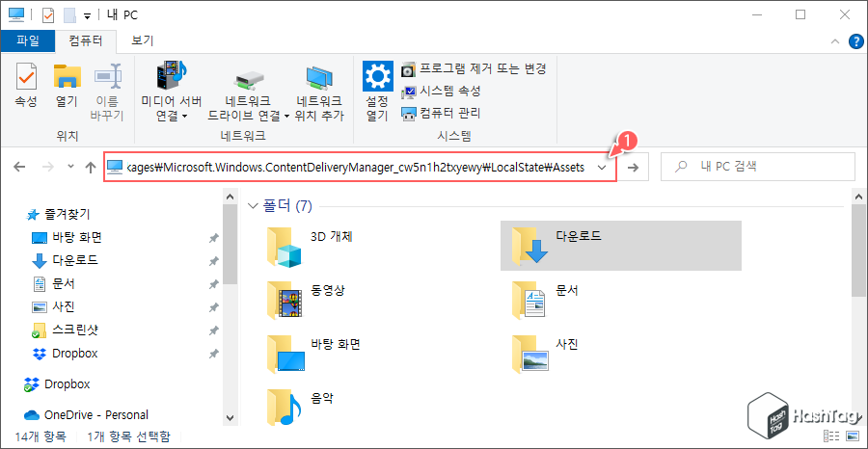Select the Computer (컴퓨터) ribbon tab
This screenshot has height=449, width=868.
pos(86,40)
